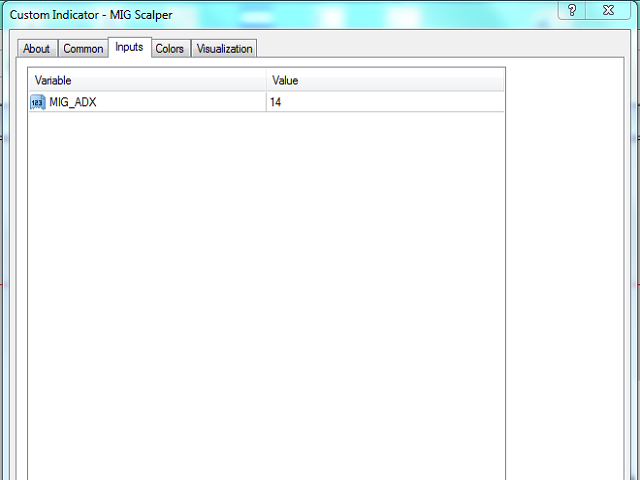Open the Common tab
Image resolution: width=640 pixels, height=480 pixels.
point(83,49)
